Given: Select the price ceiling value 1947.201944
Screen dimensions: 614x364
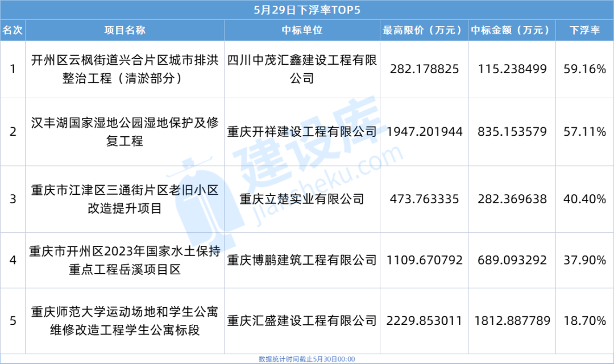Looking at the screenshot, I should pos(424,132).
